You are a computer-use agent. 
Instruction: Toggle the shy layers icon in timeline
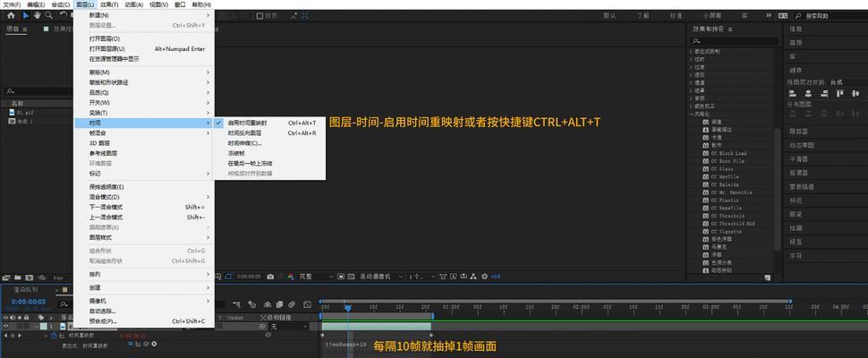tap(267, 304)
